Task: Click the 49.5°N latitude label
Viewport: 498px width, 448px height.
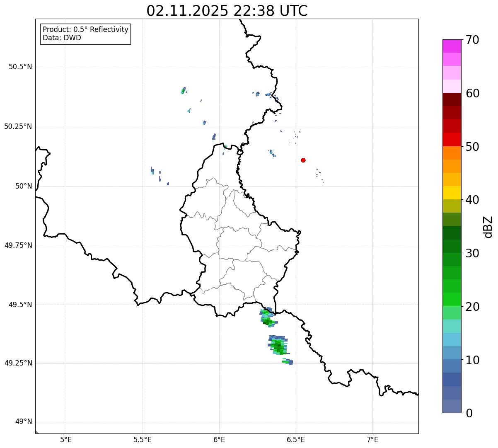Action: click(x=20, y=305)
